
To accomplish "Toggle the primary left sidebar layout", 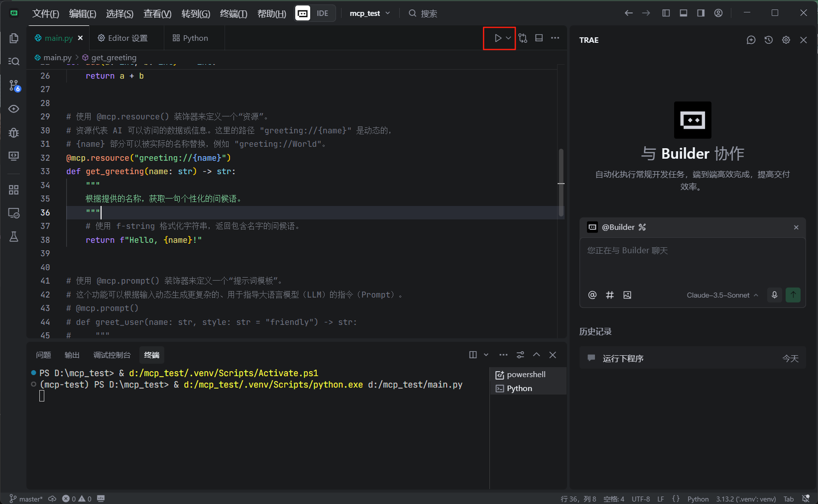I will point(666,13).
